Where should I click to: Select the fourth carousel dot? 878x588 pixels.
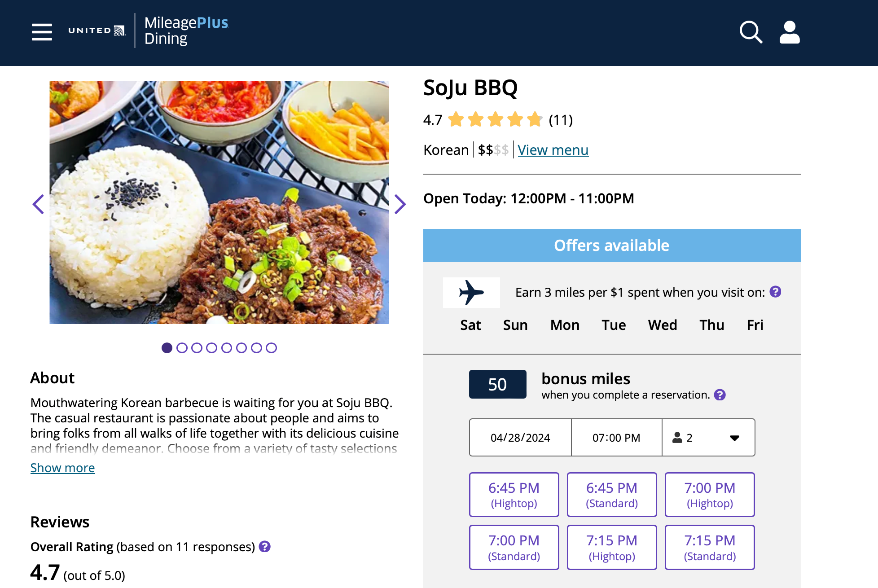click(211, 348)
